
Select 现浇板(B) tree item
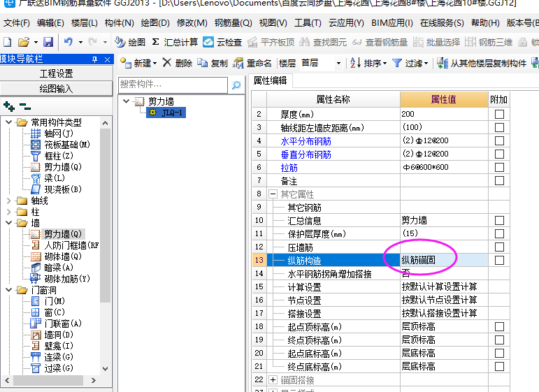[56, 189]
